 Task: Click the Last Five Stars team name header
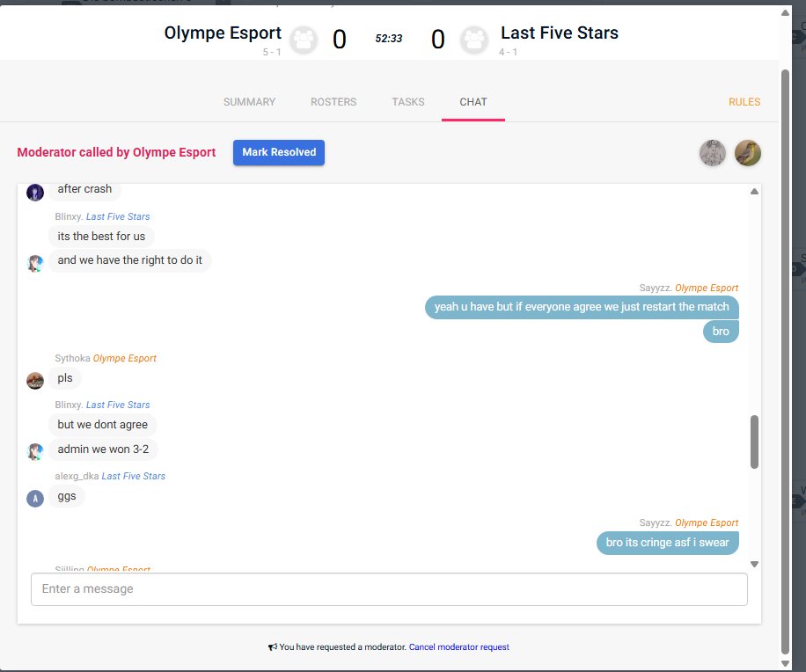click(x=560, y=33)
